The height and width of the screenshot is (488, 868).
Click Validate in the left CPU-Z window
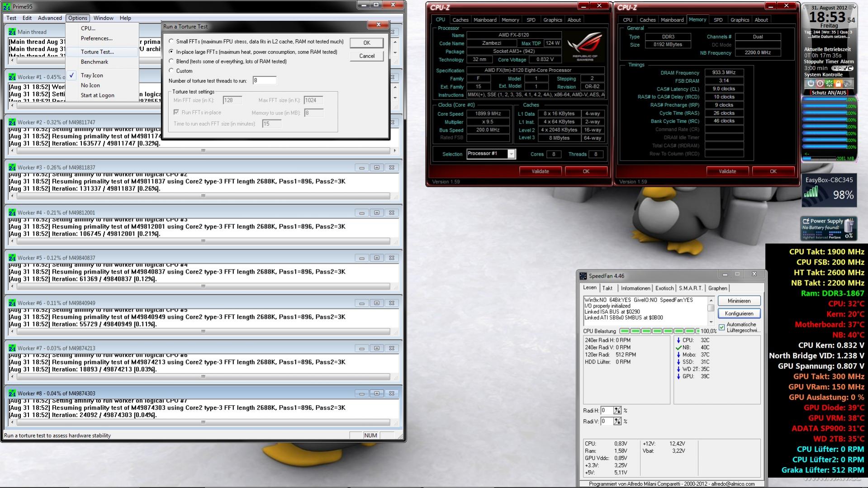point(540,171)
